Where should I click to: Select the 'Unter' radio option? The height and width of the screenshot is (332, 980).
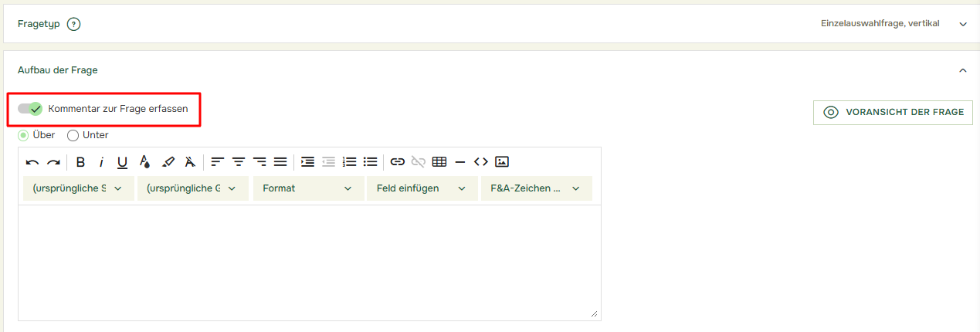(73, 135)
